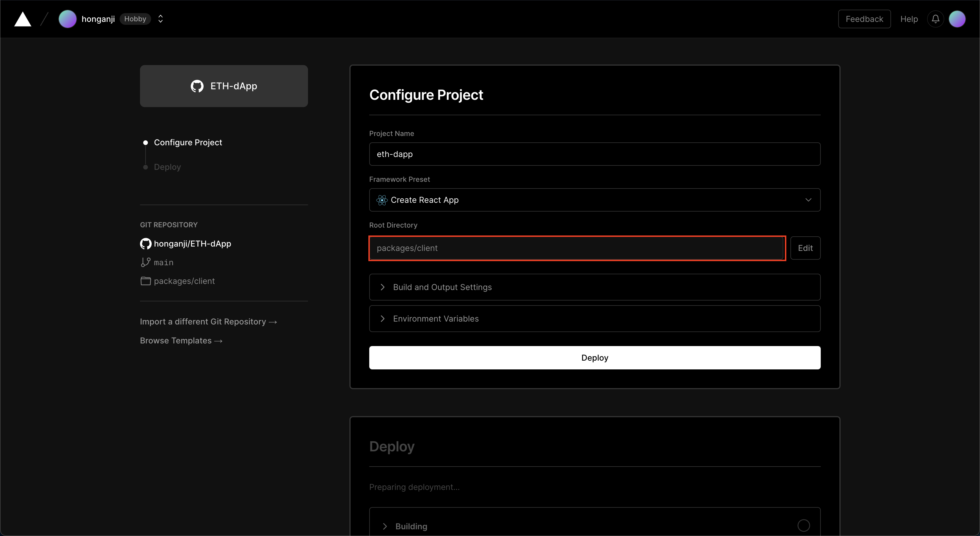Viewport: 980px width, 536px height.
Task: Click the ETH-dApp repository card
Action: (224, 86)
